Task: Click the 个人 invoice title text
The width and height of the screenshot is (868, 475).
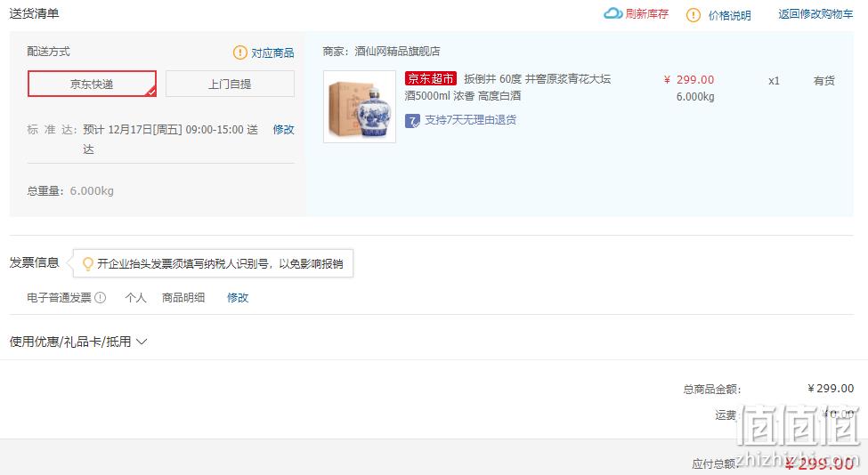Action: click(135, 297)
